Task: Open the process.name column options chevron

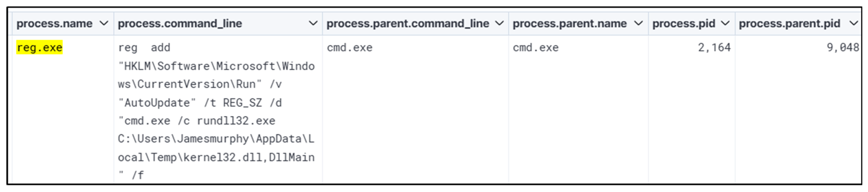Action: [x=104, y=24]
